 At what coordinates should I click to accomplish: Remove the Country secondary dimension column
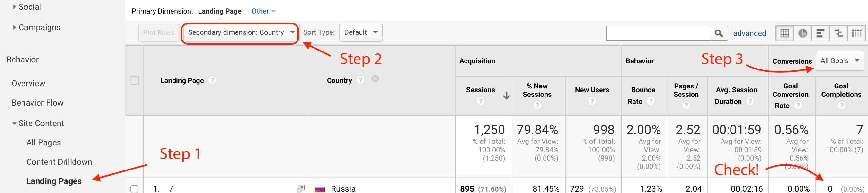[x=375, y=79]
